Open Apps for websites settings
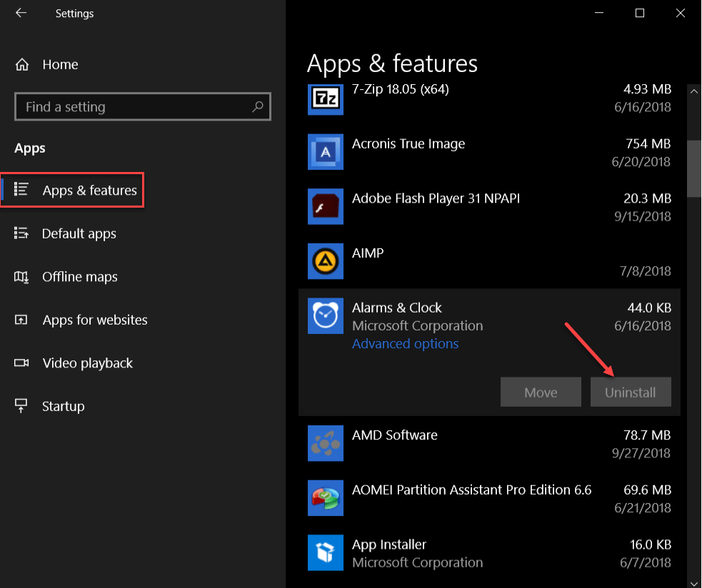702x588 pixels. coord(95,320)
